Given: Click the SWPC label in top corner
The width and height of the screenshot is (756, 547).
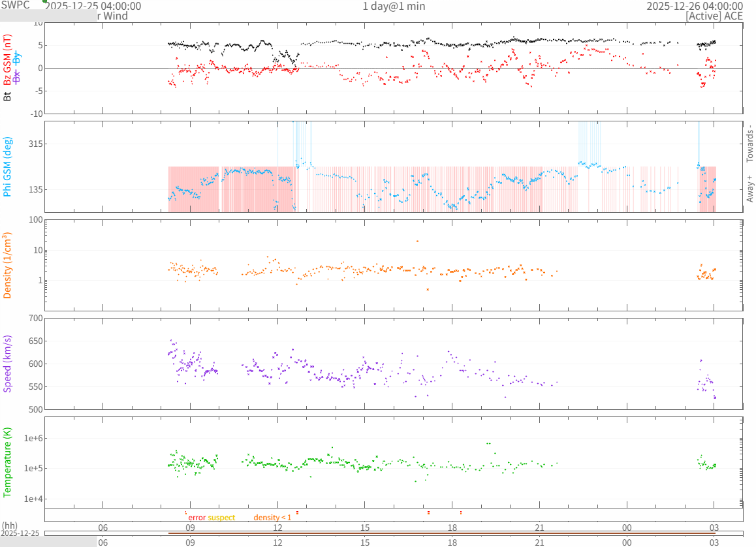Looking at the screenshot, I should [15, 5].
